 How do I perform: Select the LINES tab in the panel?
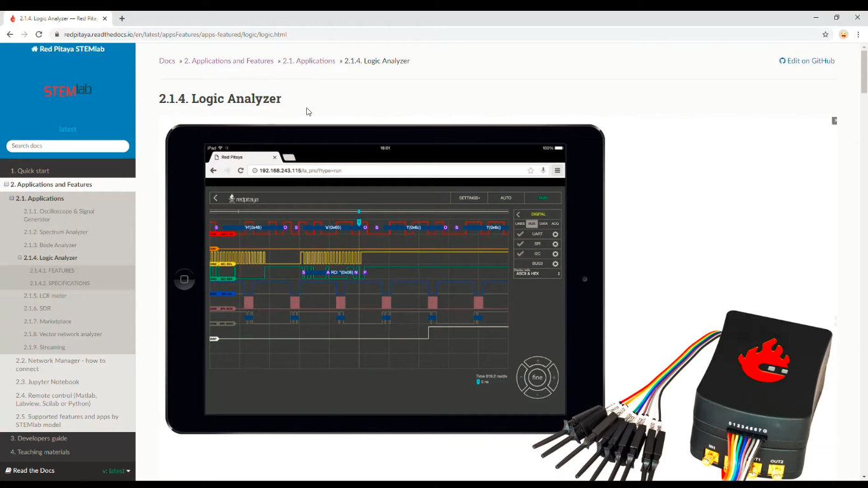coord(520,224)
